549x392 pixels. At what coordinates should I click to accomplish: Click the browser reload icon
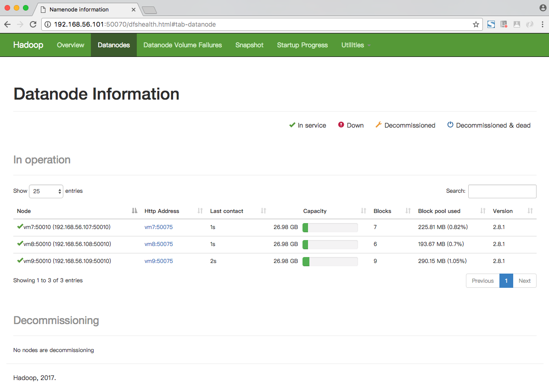pyautogui.click(x=33, y=24)
